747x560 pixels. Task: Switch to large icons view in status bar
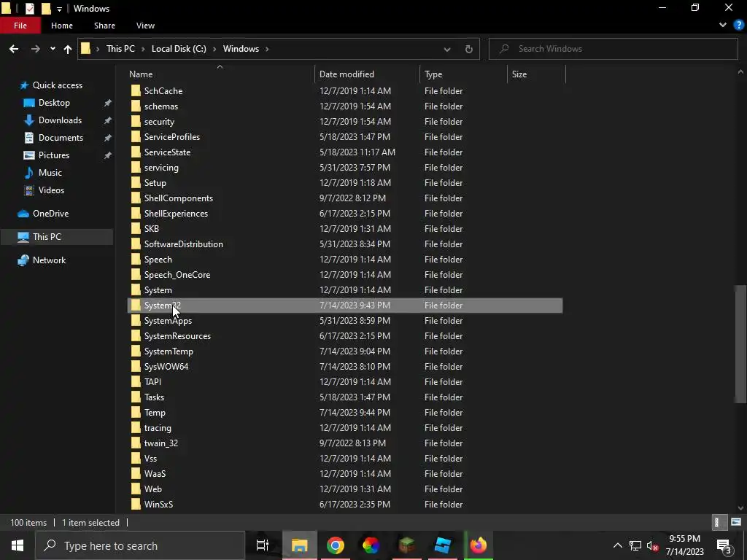(736, 522)
